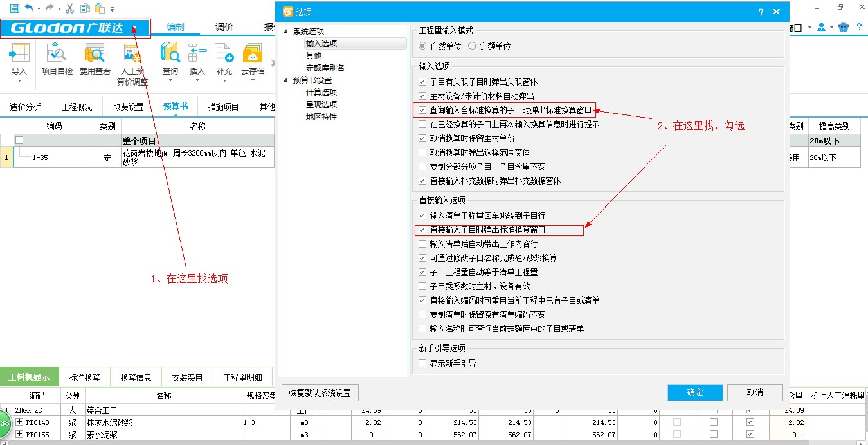Screen dimensions: 868x445
Task: Toggle 主材设备/未计价材料自动弹出 checkbox
Action: 422,96
